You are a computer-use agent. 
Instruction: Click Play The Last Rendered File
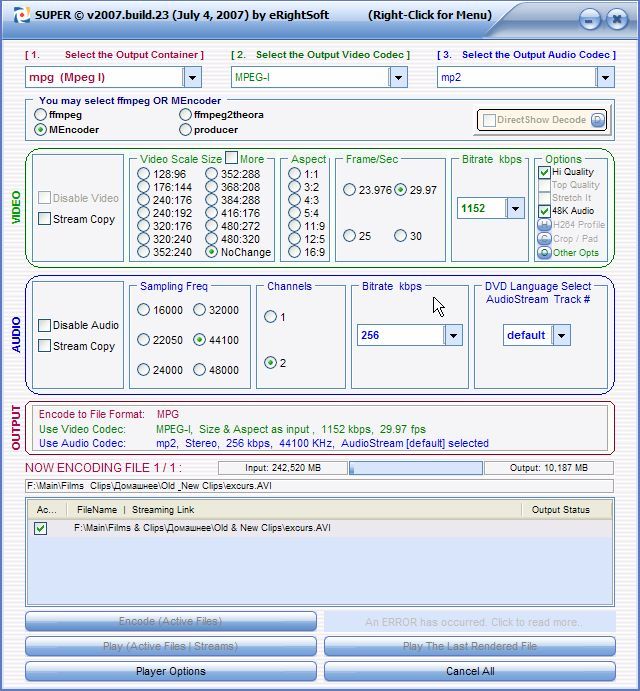click(x=469, y=646)
